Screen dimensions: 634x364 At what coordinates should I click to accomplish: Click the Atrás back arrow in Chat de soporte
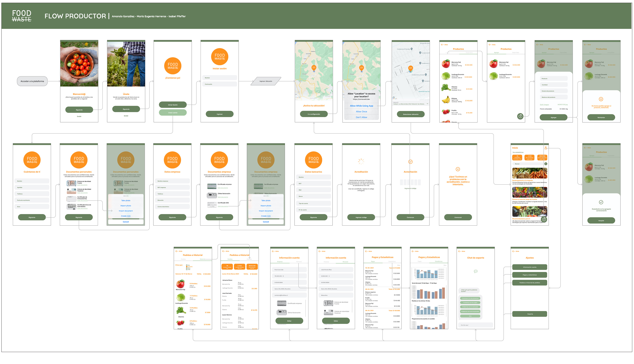460,251
